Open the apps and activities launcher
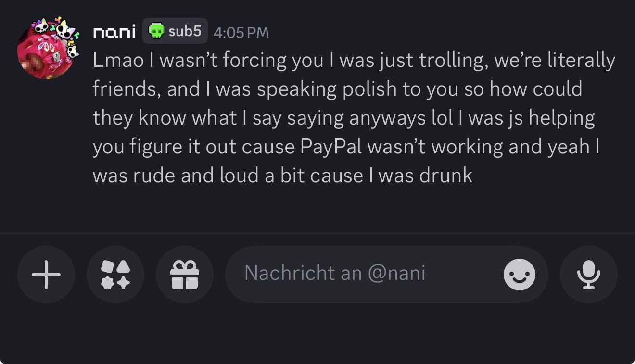The image size is (635, 364). coord(115,275)
